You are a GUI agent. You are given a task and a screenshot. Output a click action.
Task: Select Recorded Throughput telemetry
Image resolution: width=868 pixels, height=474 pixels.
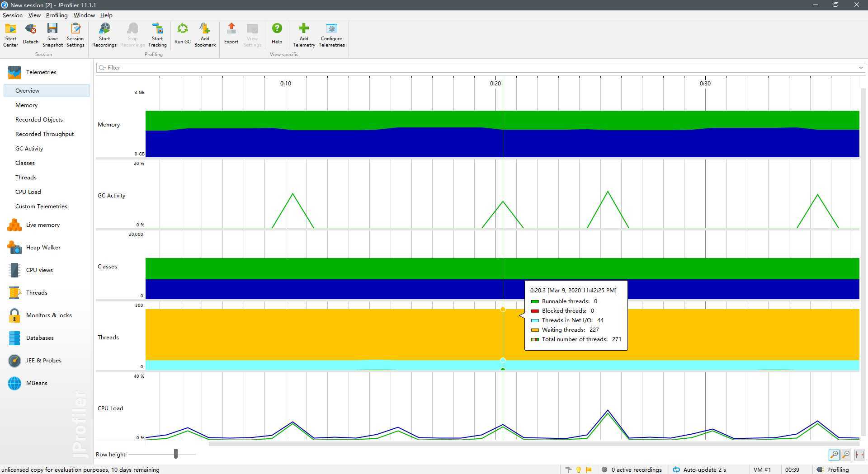[44, 134]
